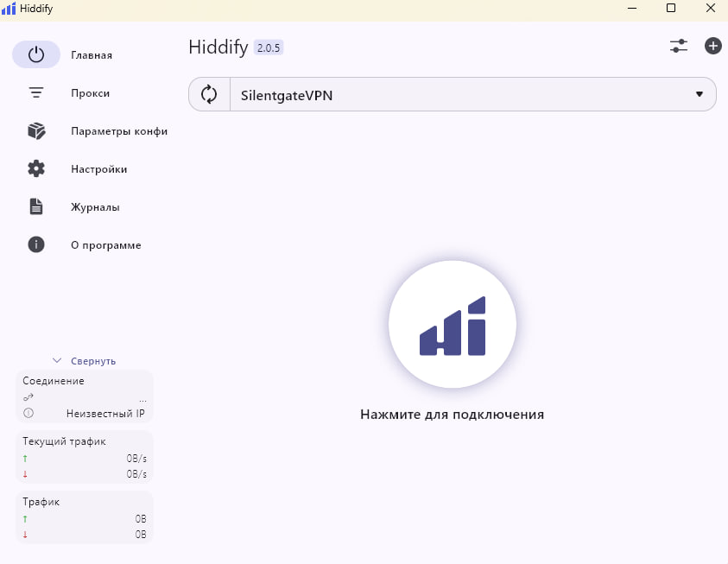Screen dimensions: 728x564
Task: Maximize the Hiddify window
Action: tap(671, 8)
